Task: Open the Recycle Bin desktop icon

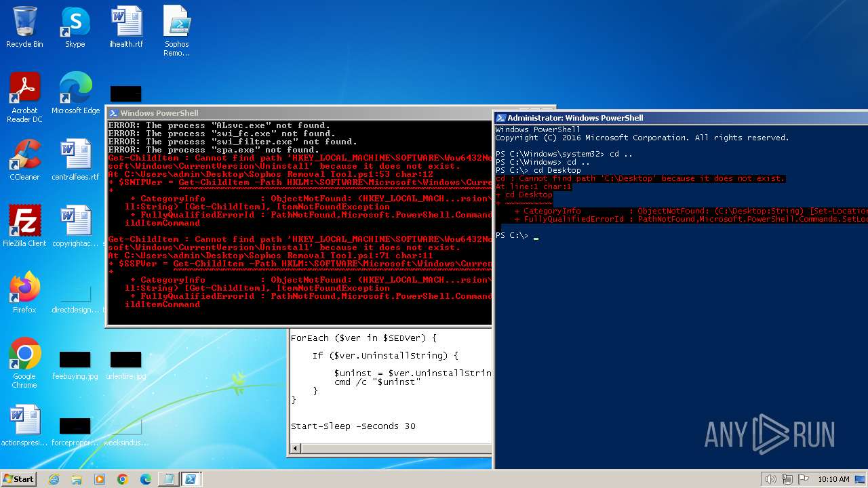Action: point(24,27)
